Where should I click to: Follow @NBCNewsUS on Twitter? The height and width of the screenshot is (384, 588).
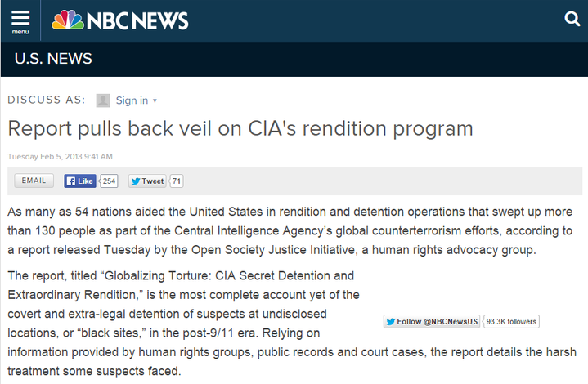click(432, 321)
